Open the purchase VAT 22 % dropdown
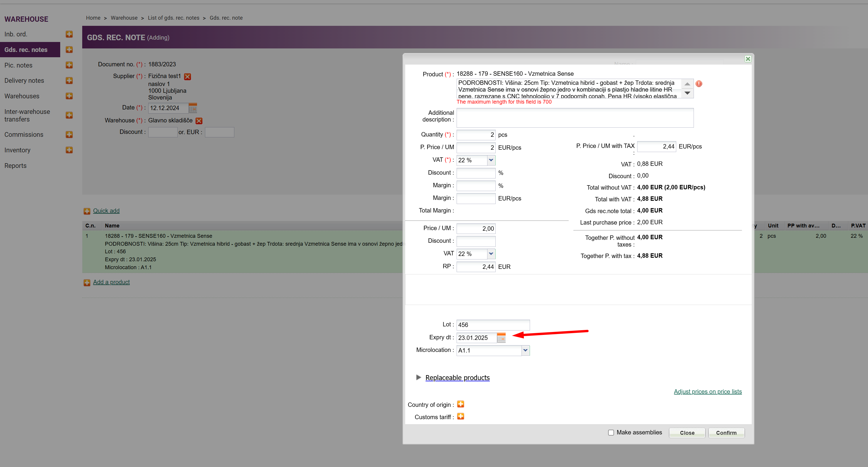Viewport: 868px width, 467px height. point(491,160)
